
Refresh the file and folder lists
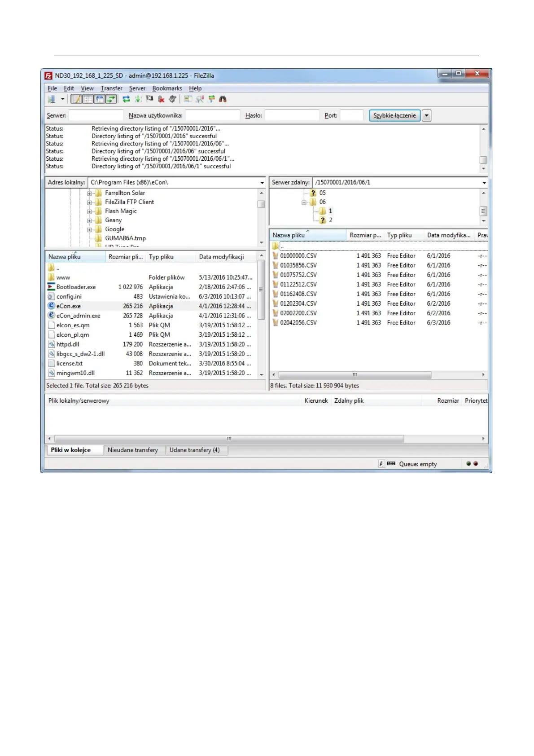point(126,99)
